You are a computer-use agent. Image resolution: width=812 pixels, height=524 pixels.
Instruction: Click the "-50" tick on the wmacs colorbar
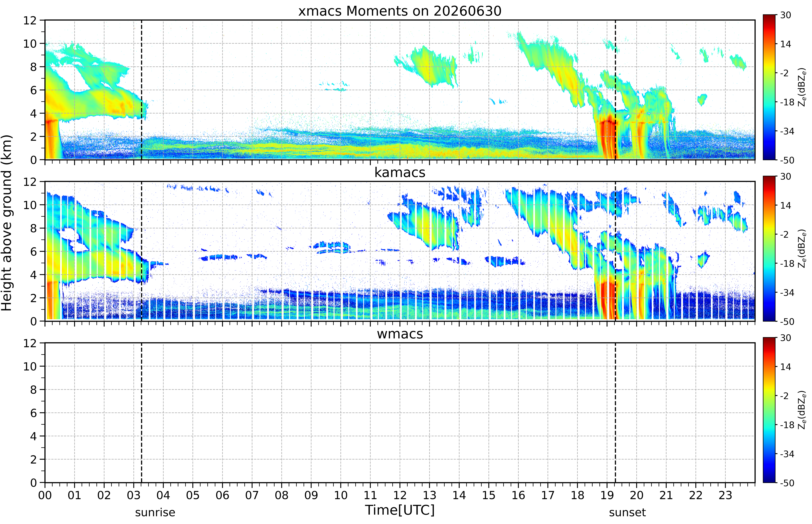(787, 483)
